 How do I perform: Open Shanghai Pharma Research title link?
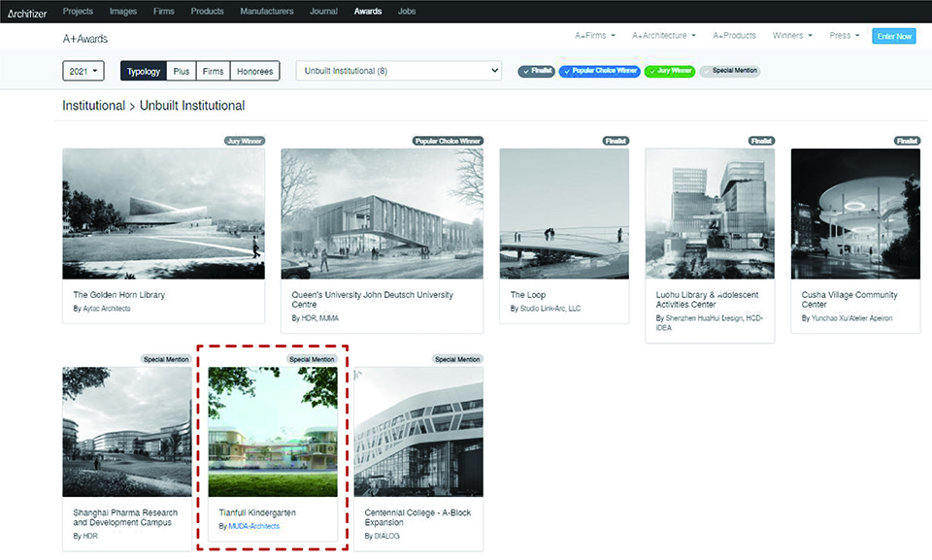click(x=125, y=517)
